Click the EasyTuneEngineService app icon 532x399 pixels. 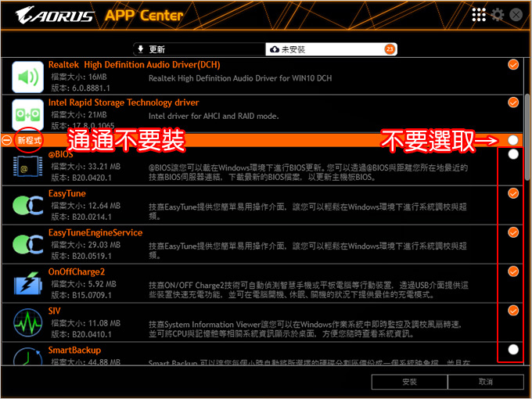click(x=28, y=244)
